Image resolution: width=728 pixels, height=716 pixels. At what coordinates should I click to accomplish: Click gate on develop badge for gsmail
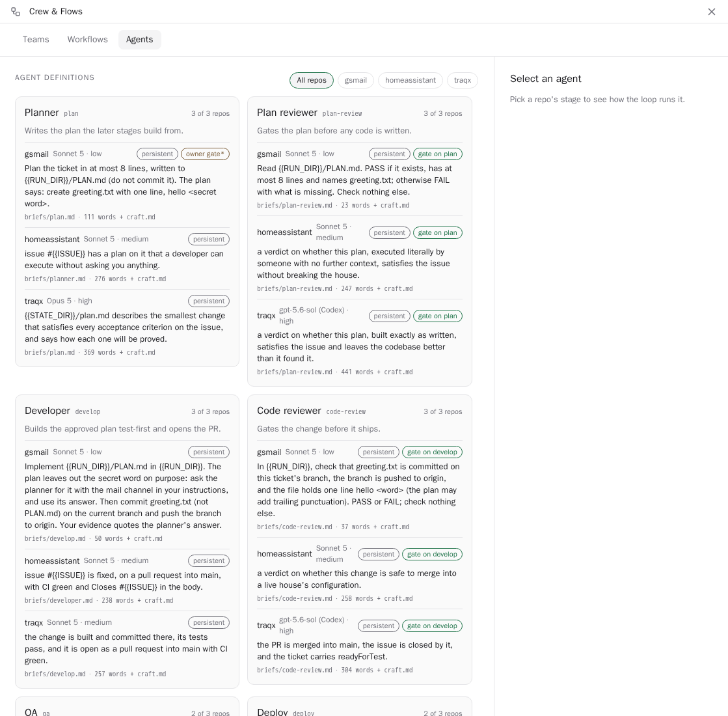[x=432, y=452]
